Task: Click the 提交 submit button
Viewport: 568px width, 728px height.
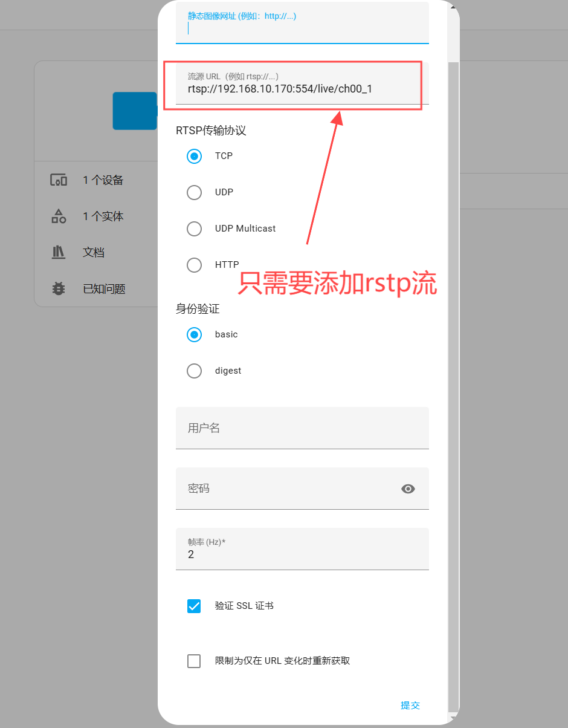Action: 410,706
